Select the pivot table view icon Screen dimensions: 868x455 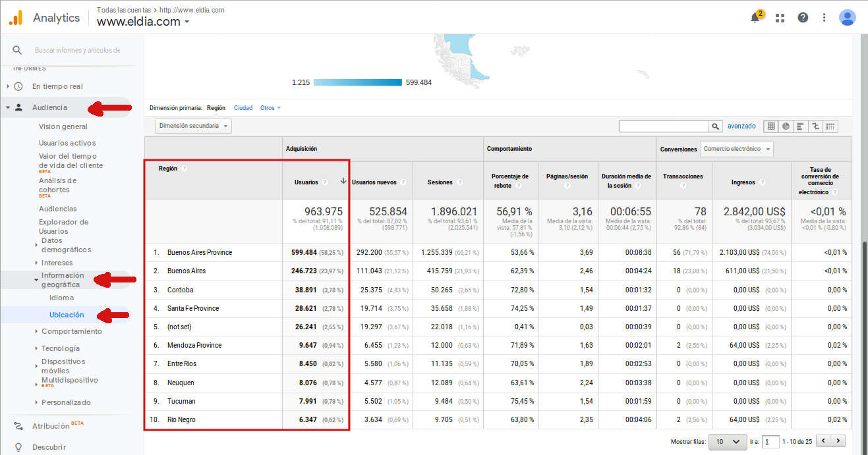[x=830, y=126]
